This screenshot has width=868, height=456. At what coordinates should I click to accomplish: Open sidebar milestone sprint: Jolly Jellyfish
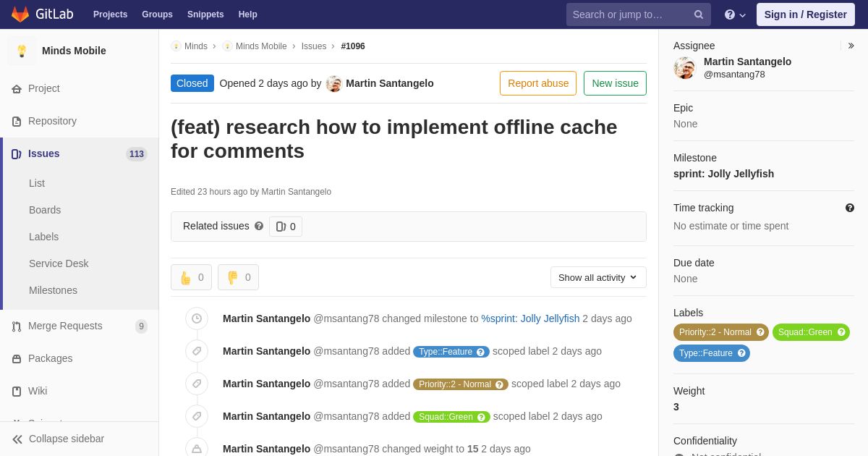[x=723, y=174]
